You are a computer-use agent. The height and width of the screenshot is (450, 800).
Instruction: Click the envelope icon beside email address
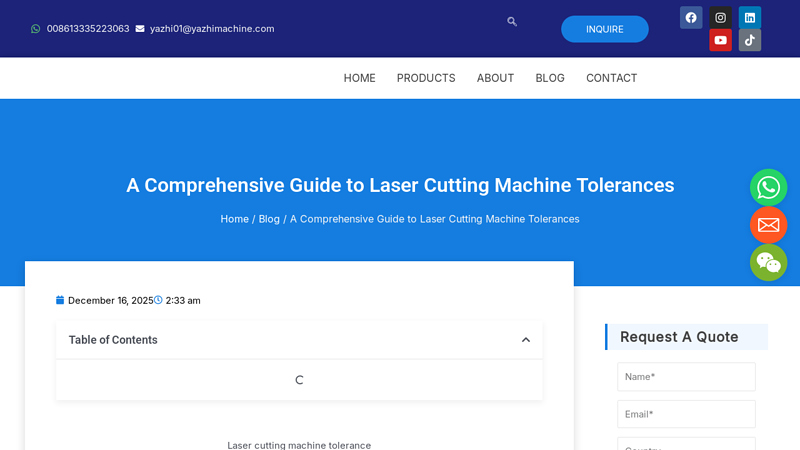140,29
